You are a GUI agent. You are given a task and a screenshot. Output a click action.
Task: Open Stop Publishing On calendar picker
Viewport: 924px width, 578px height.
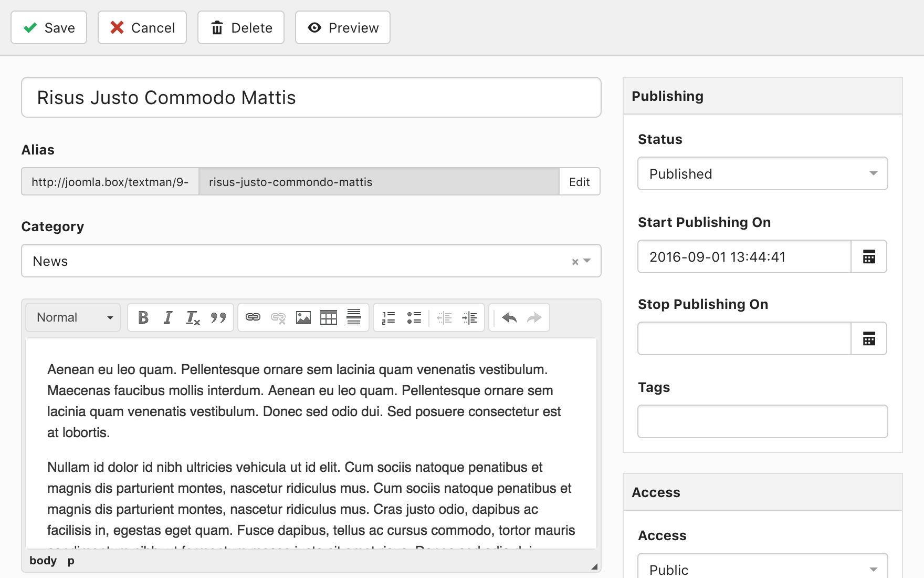(x=869, y=339)
